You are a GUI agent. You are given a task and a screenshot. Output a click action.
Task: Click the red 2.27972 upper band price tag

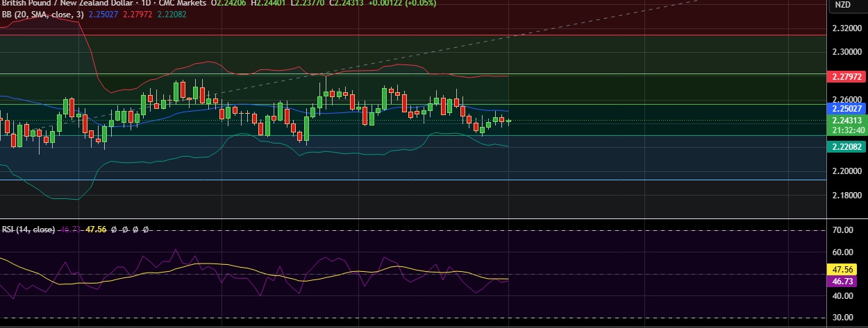click(x=846, y=76)
